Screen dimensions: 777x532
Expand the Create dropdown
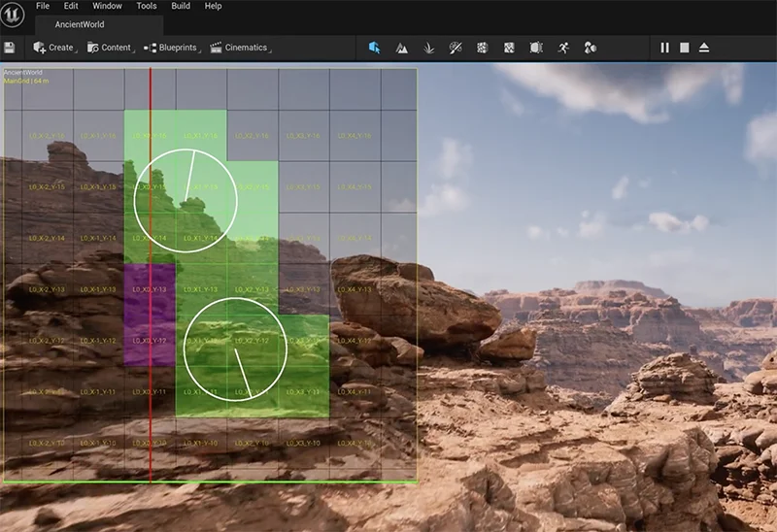tap(54, 48)
